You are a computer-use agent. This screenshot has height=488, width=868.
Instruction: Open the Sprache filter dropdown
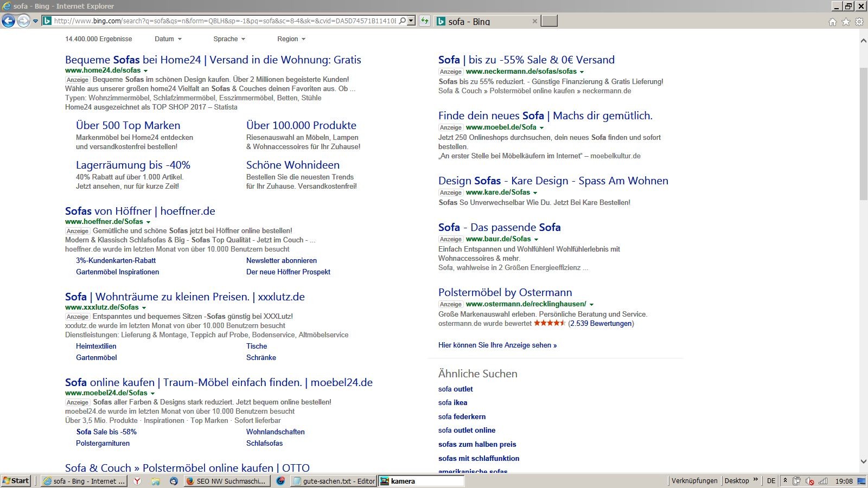pyautogui.click(x=229, y=39)
